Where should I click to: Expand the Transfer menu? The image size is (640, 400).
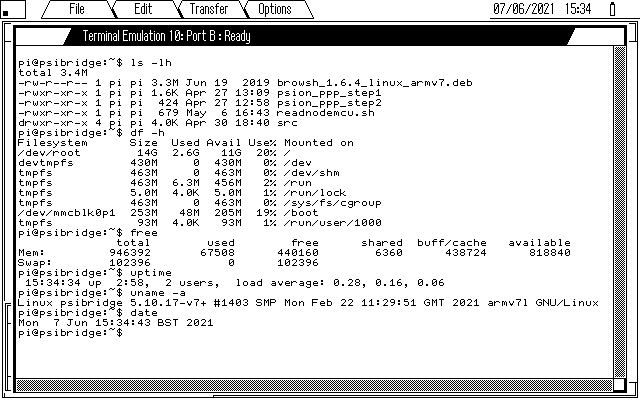[209, 9]
